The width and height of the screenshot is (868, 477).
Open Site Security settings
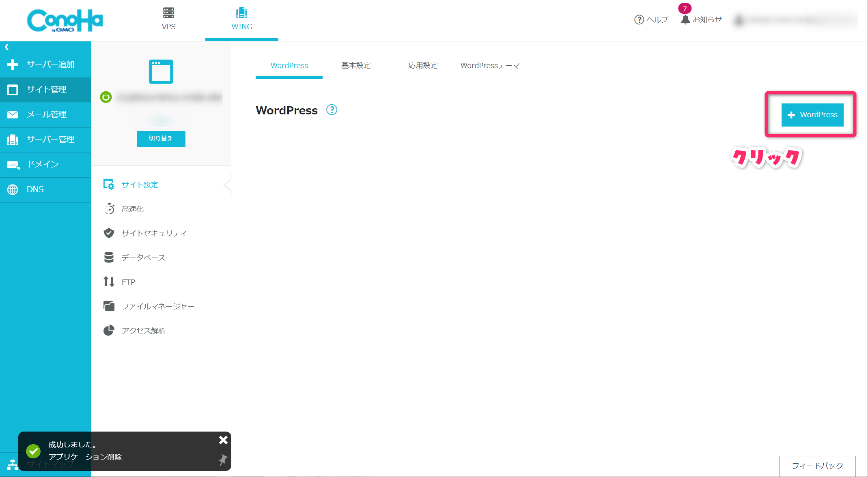click(x=154, y=233)
